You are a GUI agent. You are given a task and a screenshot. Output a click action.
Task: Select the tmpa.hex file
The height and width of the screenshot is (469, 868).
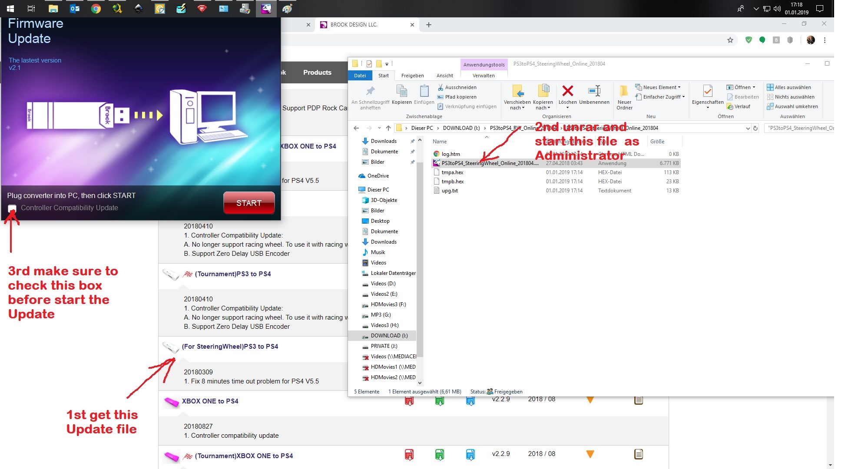[x=452, y=172]
